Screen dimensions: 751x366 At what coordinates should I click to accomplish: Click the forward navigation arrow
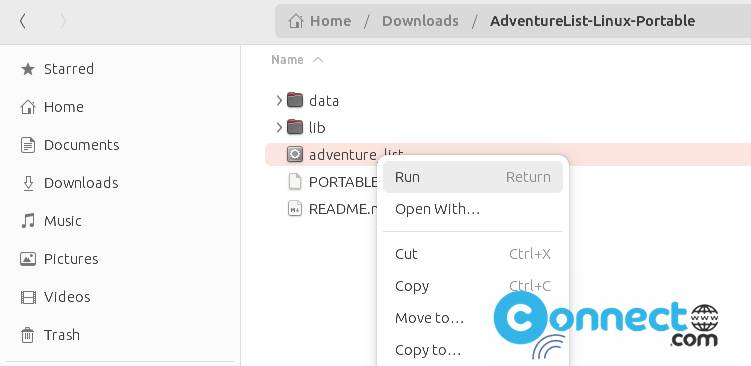pyautogui.click(x=63, y=21)
